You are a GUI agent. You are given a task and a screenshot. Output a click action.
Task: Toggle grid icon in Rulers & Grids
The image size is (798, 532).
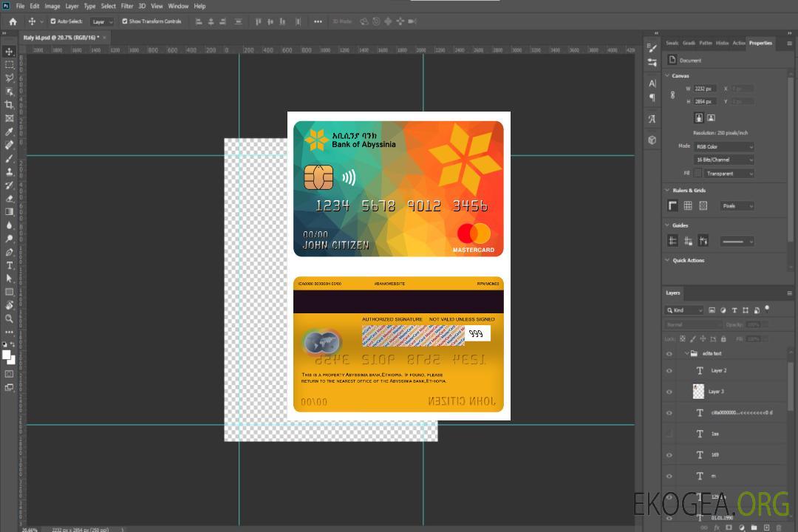(688, 205)
